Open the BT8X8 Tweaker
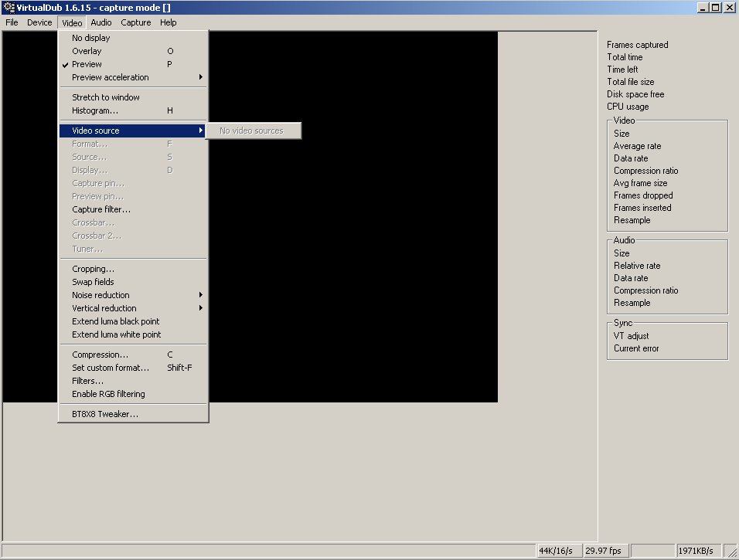Image resolution: width=739 pixels, height=560 pixels. [x=134, y=415]
